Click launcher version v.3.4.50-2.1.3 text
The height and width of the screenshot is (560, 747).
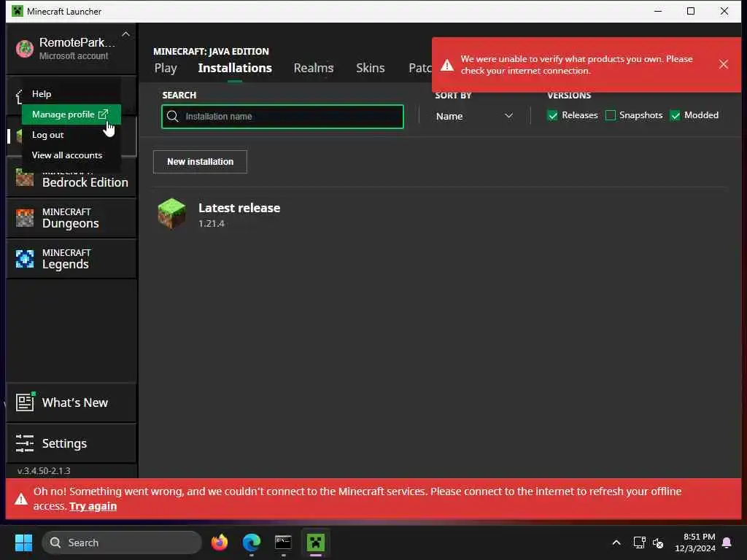tap(44, 471)
